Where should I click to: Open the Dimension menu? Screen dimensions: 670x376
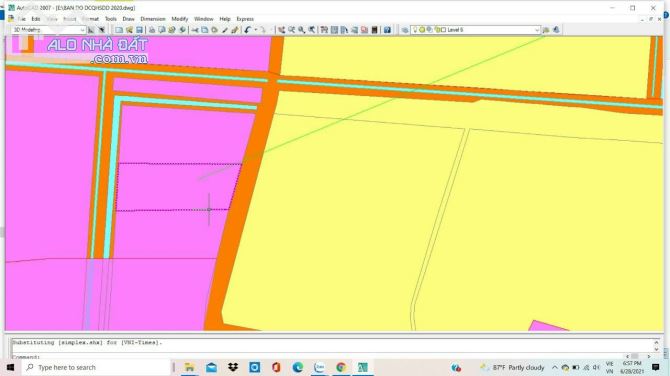[153, 19]
